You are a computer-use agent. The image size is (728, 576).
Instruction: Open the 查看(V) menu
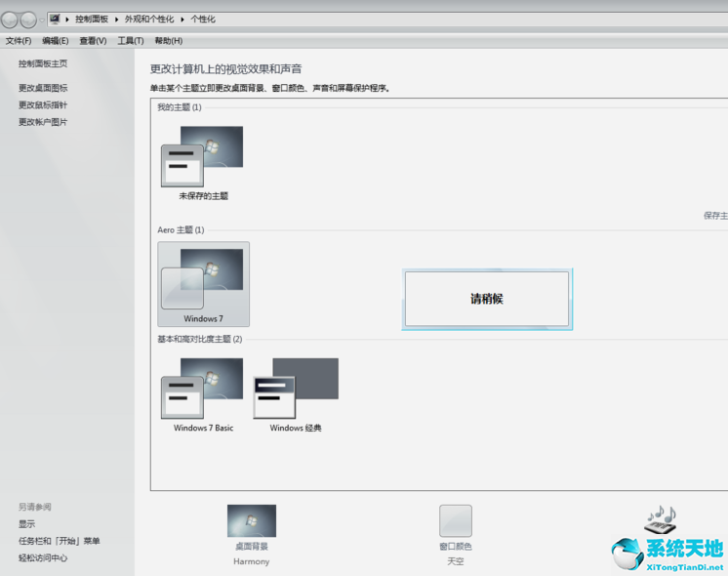tap(93, 41)
